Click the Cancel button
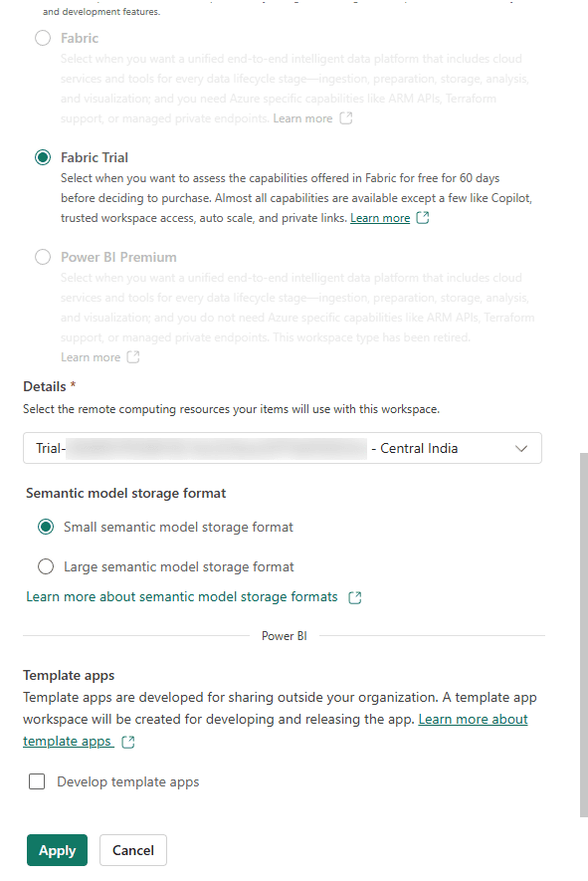The width and height of the screenshot is (588, 881). [x=133, y=850]
